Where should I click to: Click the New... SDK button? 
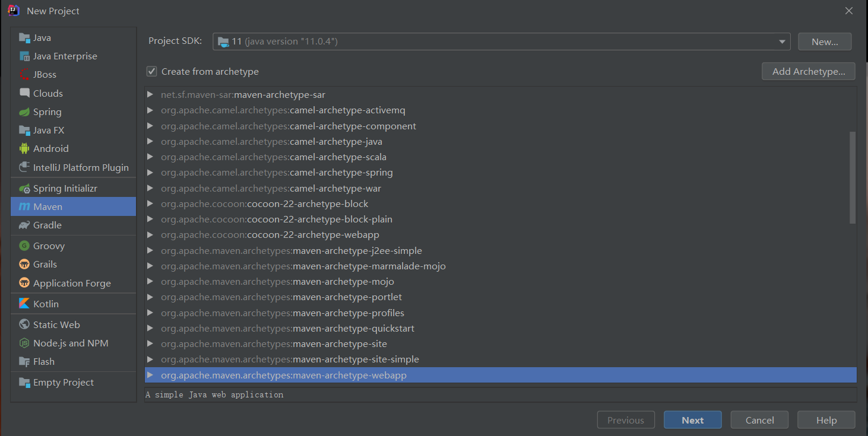[825, 42]
